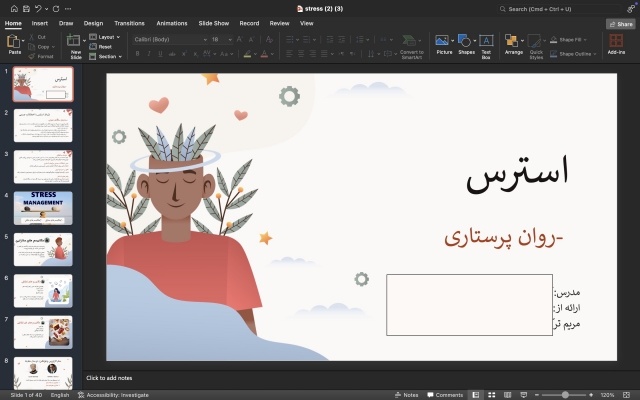Viewport: 640px width, 400px height.
Task: Switch to Reading view
Action: tap(507, 395)
